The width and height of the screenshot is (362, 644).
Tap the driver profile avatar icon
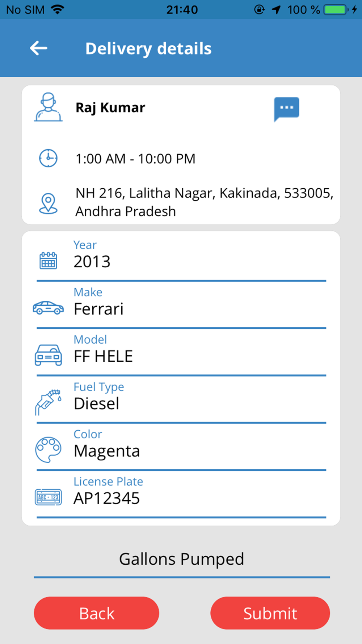pyautogui.click(x=48, y=107)
